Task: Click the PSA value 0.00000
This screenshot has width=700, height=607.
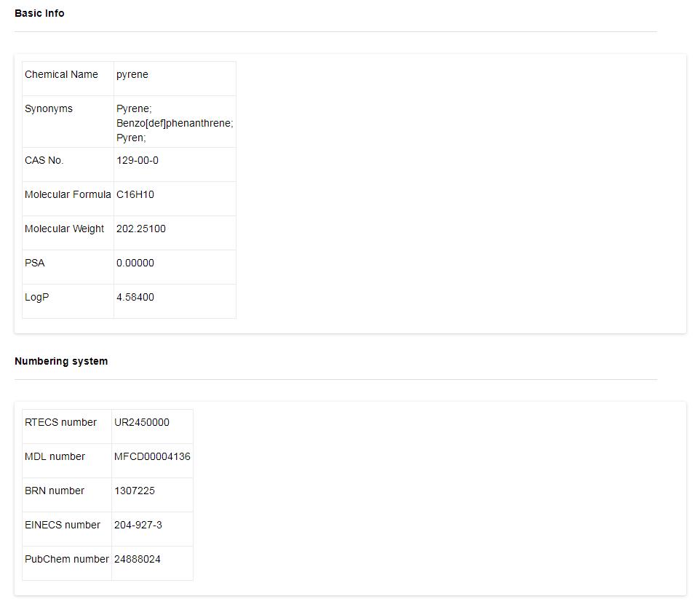Action: click(x=135, y=263)
